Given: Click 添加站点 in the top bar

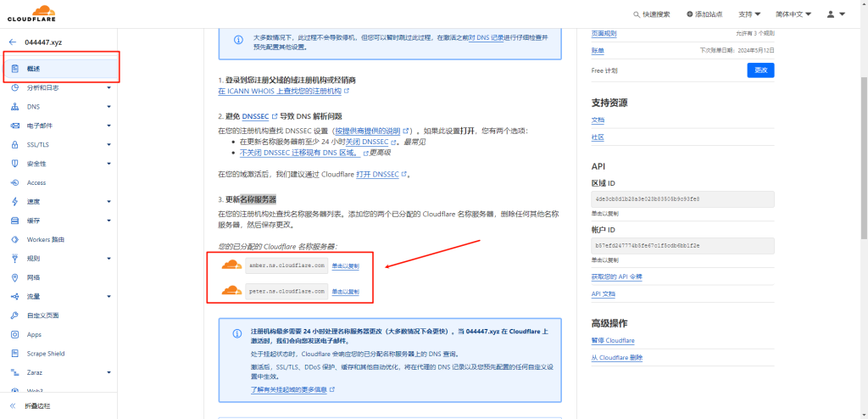Looking at the screenshot, I should pyautogui.click(x=704, y=14).
